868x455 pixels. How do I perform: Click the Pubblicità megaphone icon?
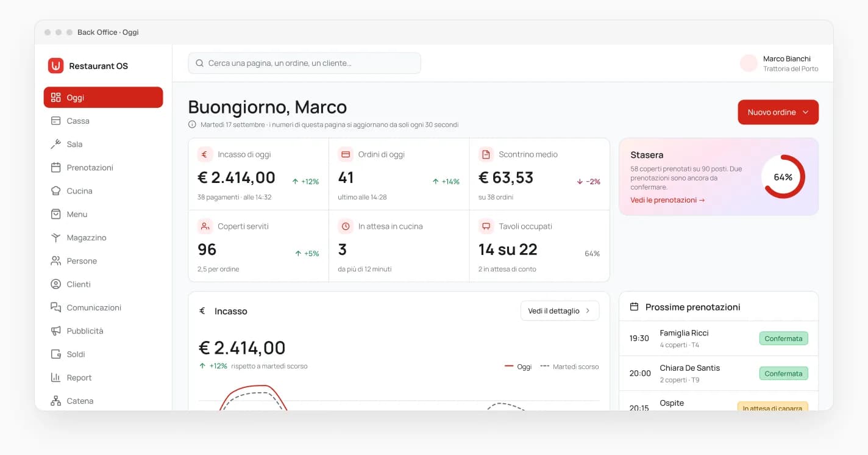56,331
